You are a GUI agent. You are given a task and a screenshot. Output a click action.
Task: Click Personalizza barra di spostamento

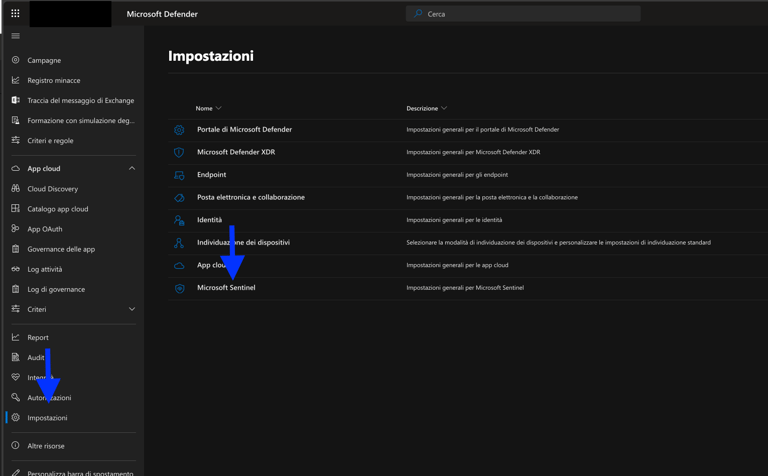point(80,473)
